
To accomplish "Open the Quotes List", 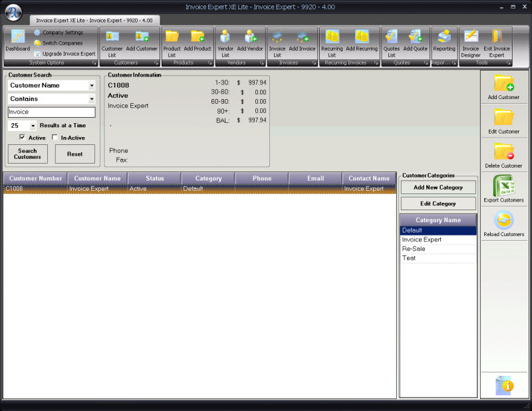I will (392, 44).
